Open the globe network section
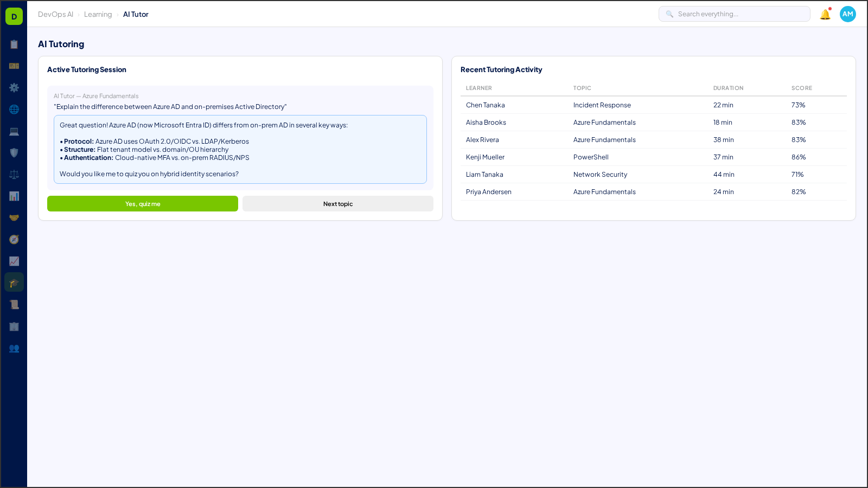This screenshot has width=868, height=488. click(x=14, y=109)
